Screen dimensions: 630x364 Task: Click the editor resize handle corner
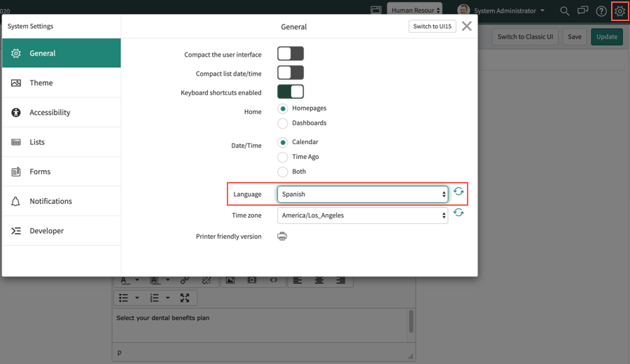[x=410, y=356]
